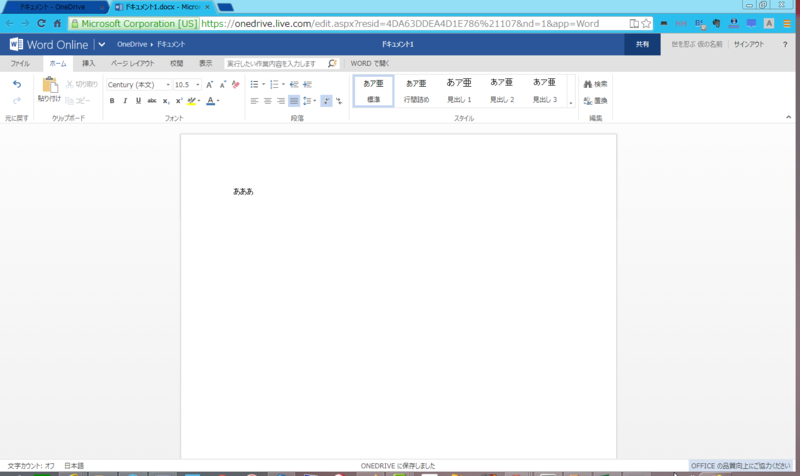Apply yellow text highlight color
Image resolution: width=800 pixels, height=476 pixels.
pos(191,101)
